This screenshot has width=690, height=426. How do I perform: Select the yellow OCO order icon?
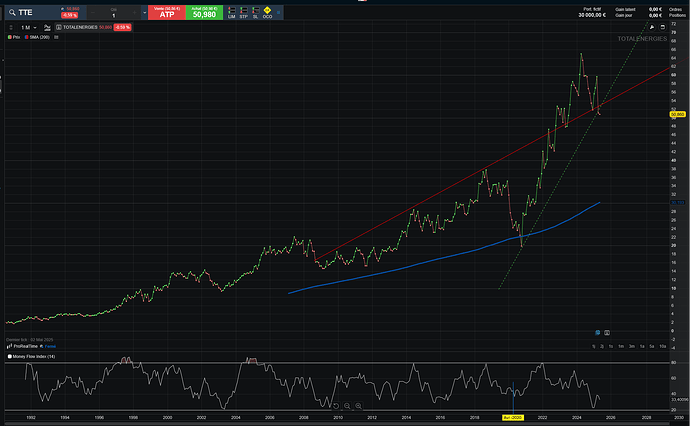tap(267, 12)
